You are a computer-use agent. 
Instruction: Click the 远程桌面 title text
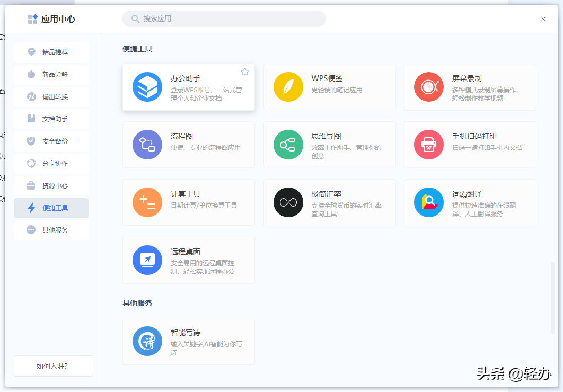click(x=185, y=252)
